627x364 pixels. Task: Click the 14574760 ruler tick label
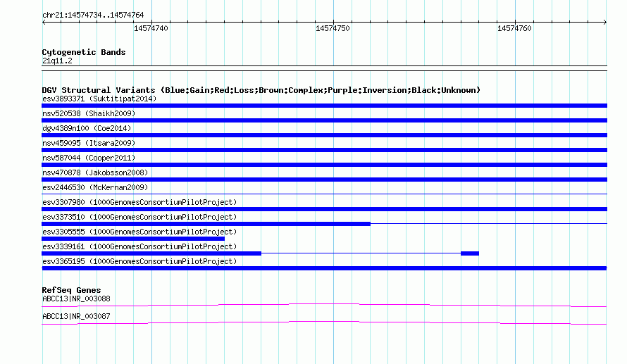(514, 28)
